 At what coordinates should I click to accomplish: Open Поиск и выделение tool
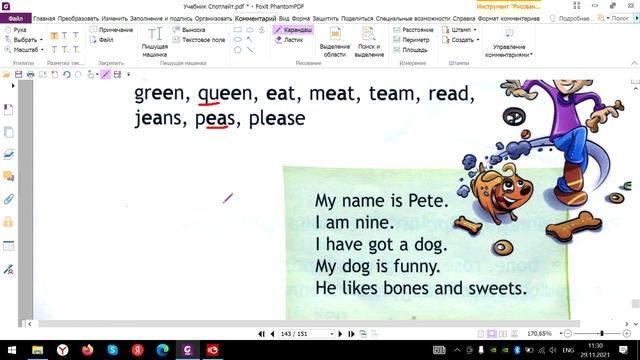coord(369,42)
